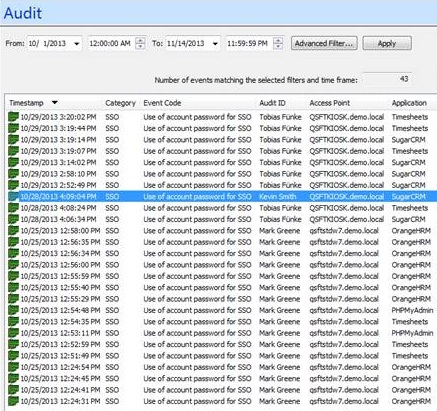The image size is (437, 411).
Task: Toggle the Timestamp sort order arrow
Action: (55, 102)
